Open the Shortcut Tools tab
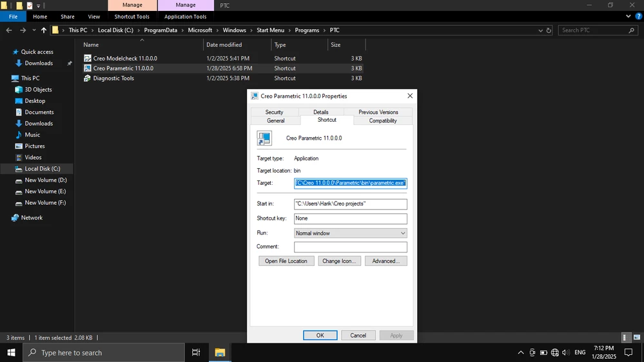 click(x=132, y=16)
